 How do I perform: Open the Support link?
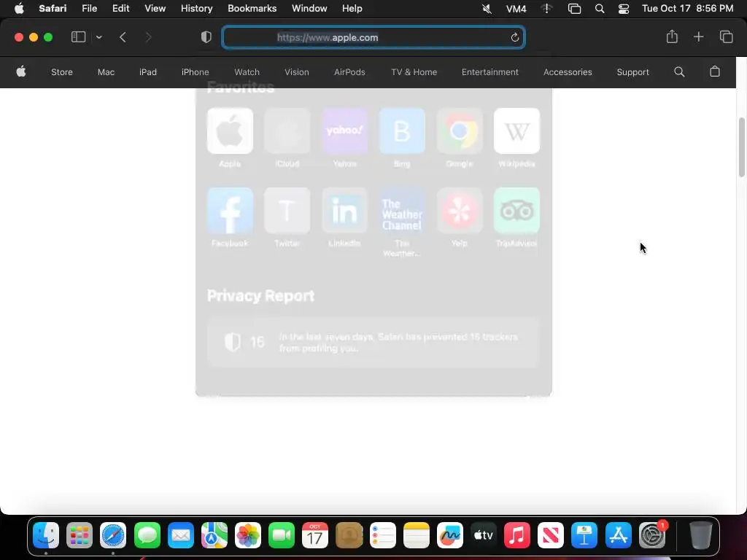[632, 72]
